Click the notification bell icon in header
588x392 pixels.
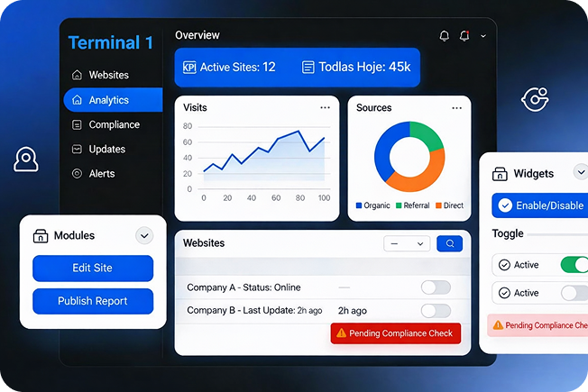click(x=444, y=36)
